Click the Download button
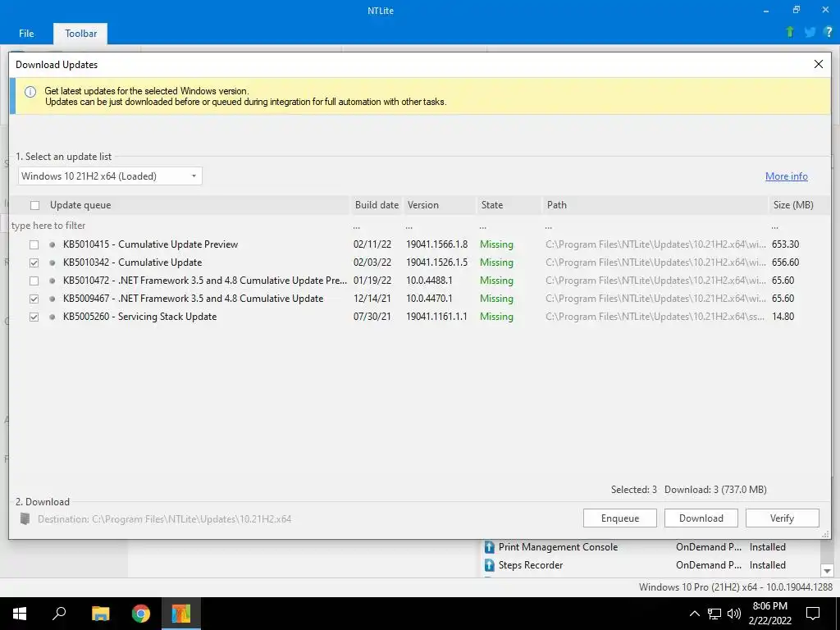Screen dimensions: 840x630 (701, 518)
